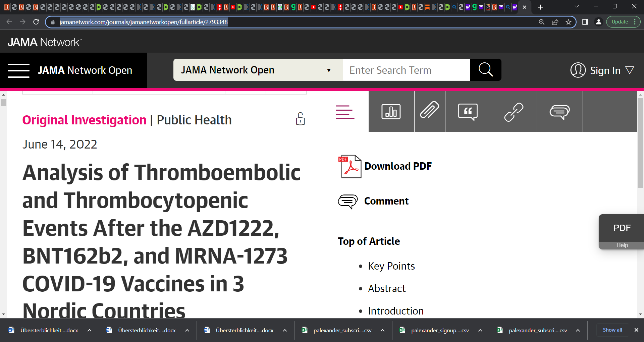Open a new browser tab
644x342 pixels.
540,7
